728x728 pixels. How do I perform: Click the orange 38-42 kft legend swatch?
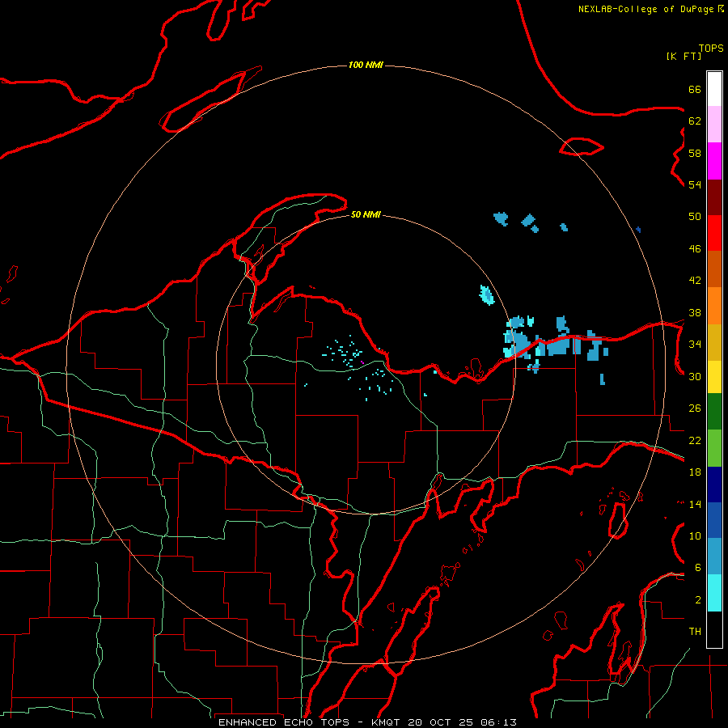click(x=714, y=306)
